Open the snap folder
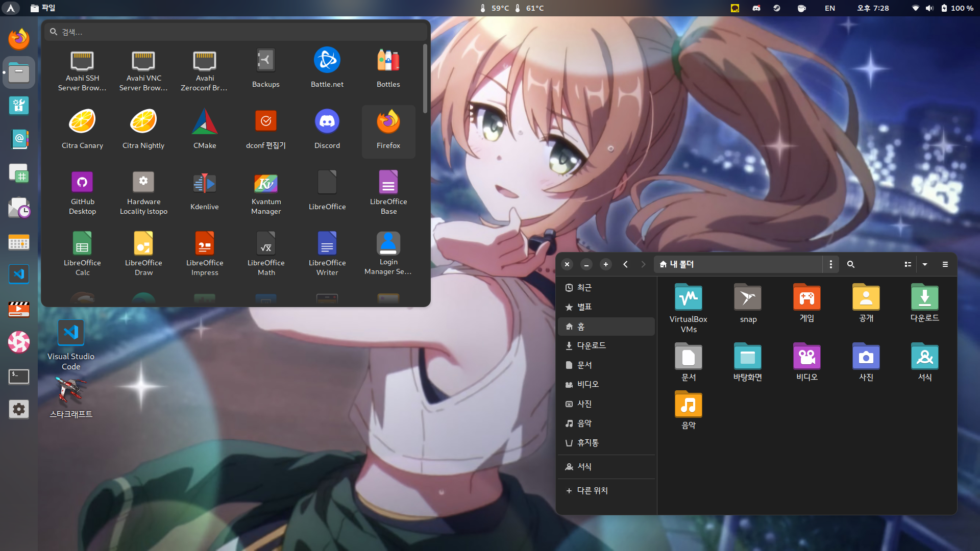 click(x=748, y=304)
